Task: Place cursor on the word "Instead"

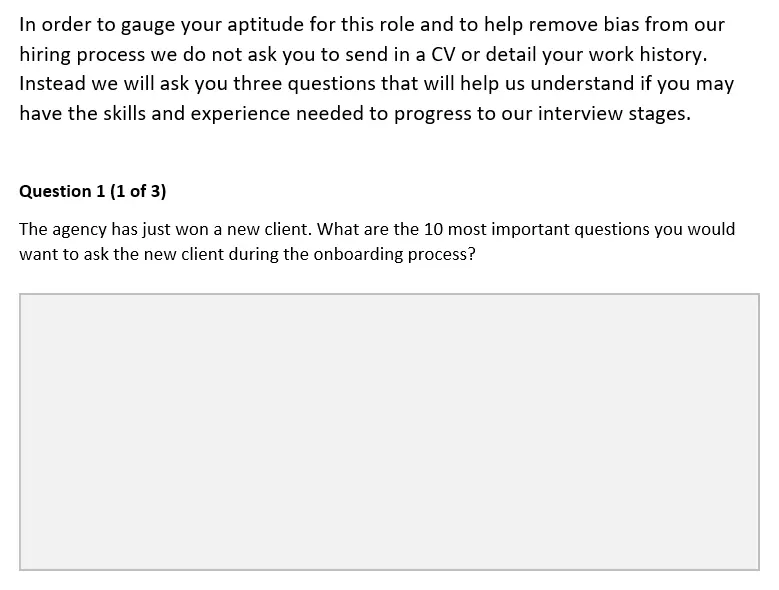Action: click(x=52, y=83)
